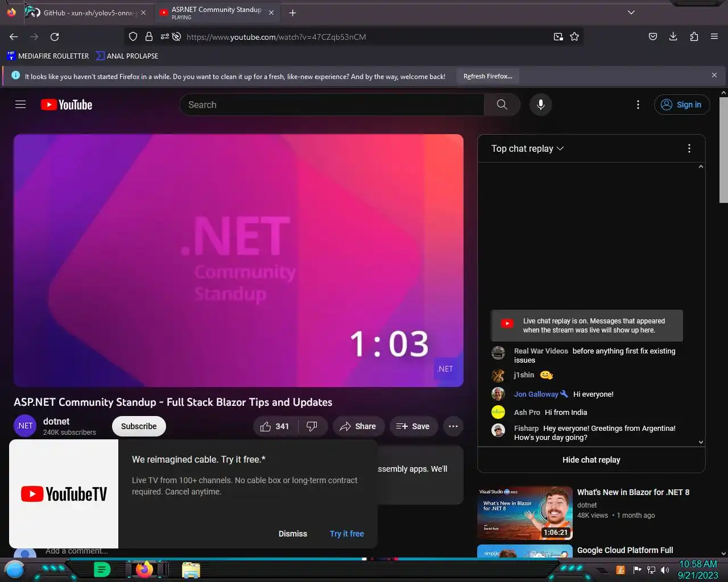Dislike the video with thumbs down
728x582 pixels.
[312, 426]
